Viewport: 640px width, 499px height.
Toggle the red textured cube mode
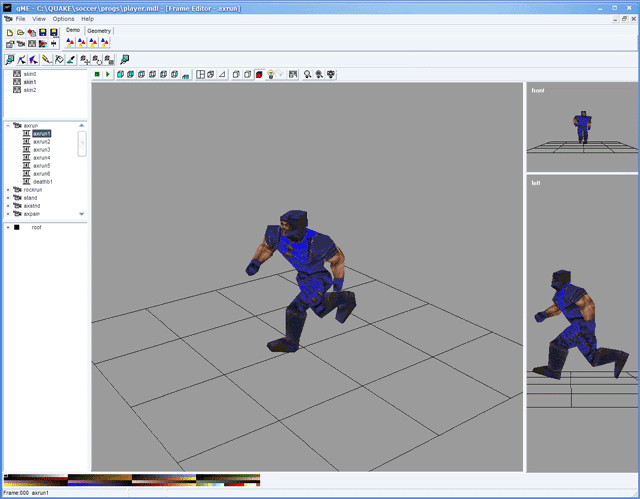tap(259, 74)
